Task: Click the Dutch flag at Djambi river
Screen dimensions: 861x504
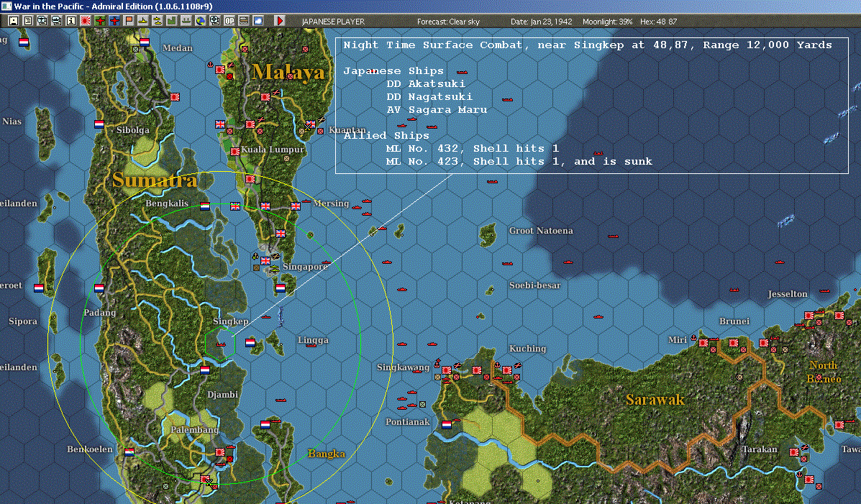Action: [x=205, y=370]
